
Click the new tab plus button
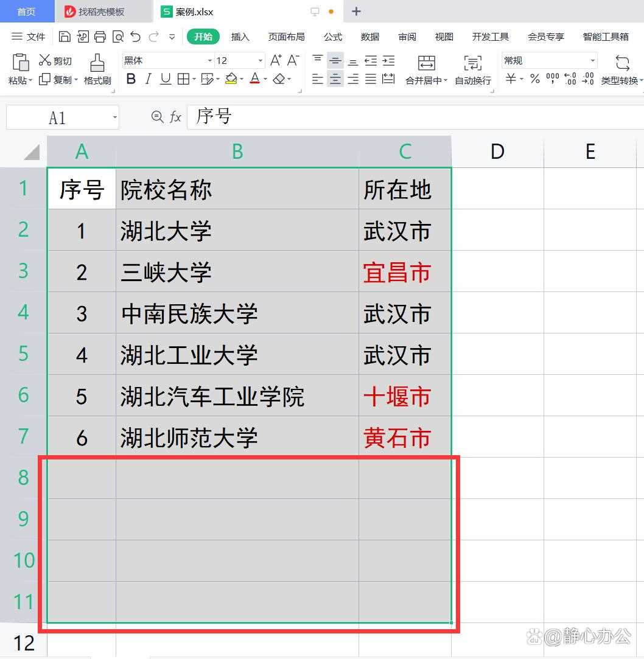tap(356, 12)
